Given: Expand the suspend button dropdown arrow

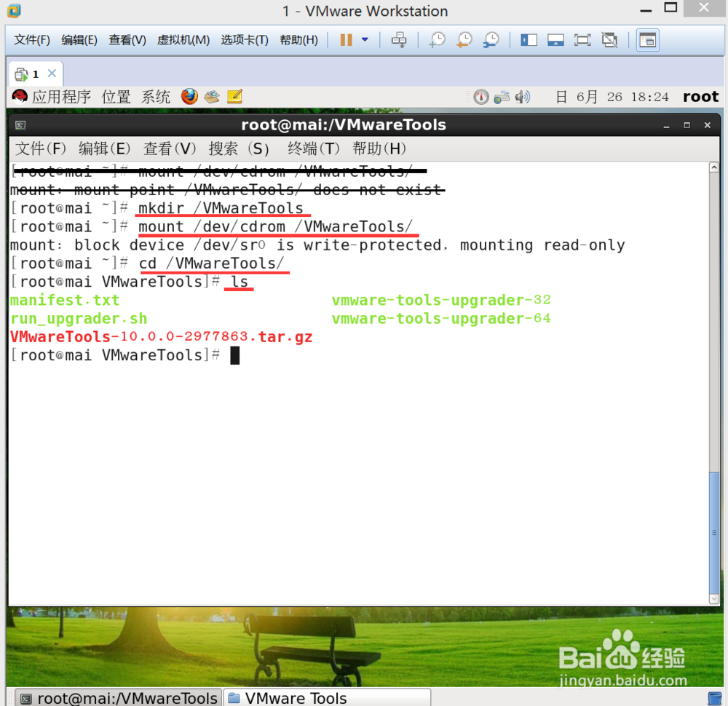Looking at the screenshot, I should click(x=364, y=39).
